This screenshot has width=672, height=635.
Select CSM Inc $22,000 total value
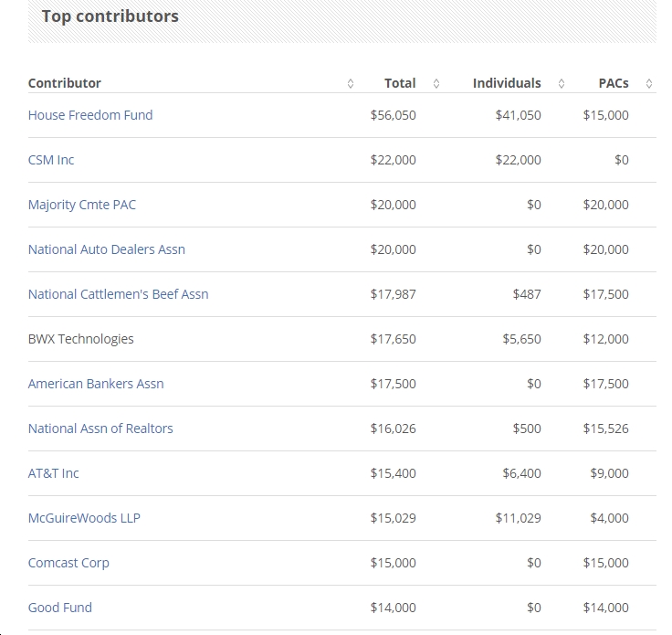(x=393, y=160)
